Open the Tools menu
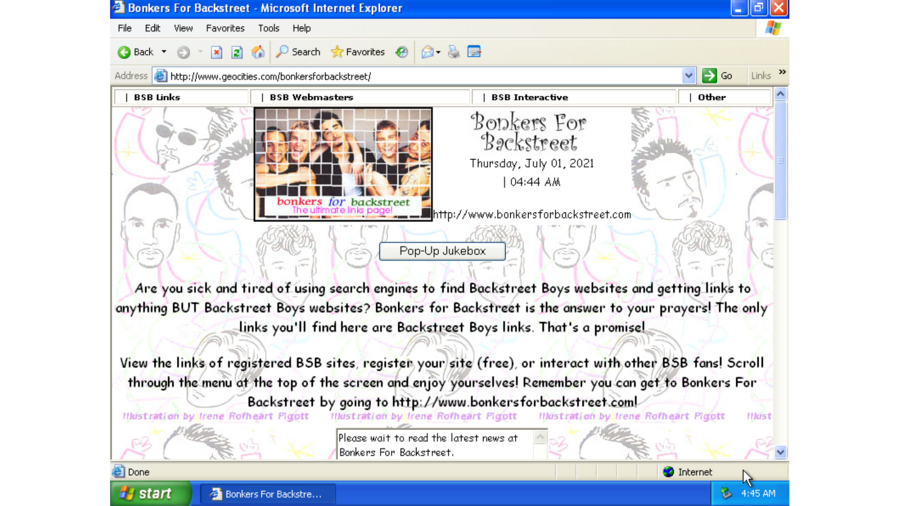Screen dimensions: 900x506 pos(268,28)
